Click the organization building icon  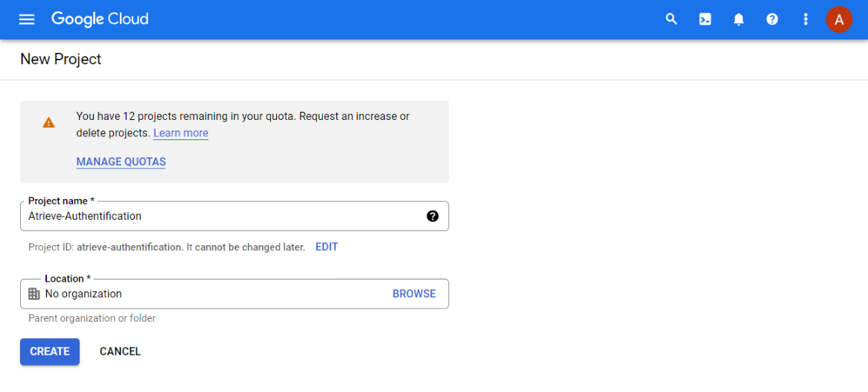(33, 294)
